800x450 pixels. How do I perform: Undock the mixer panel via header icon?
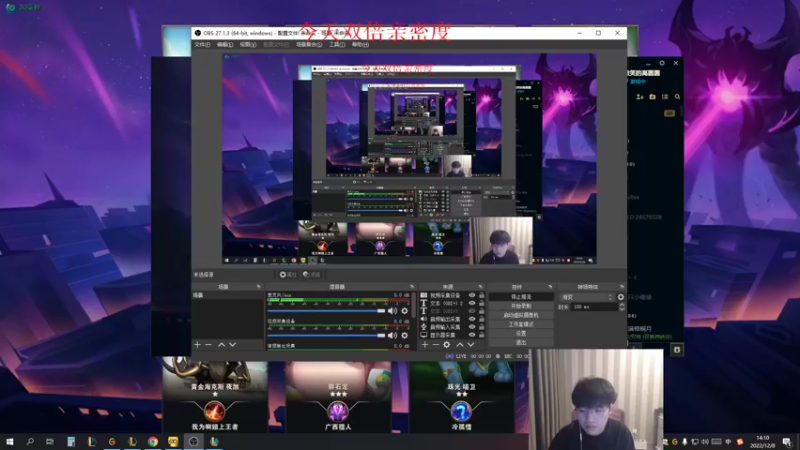(412, 287)
